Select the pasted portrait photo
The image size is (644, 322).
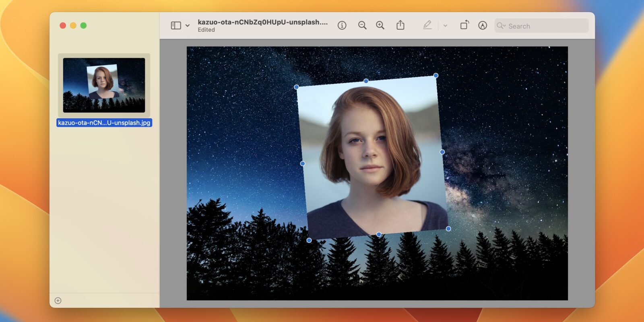point(372,158)
